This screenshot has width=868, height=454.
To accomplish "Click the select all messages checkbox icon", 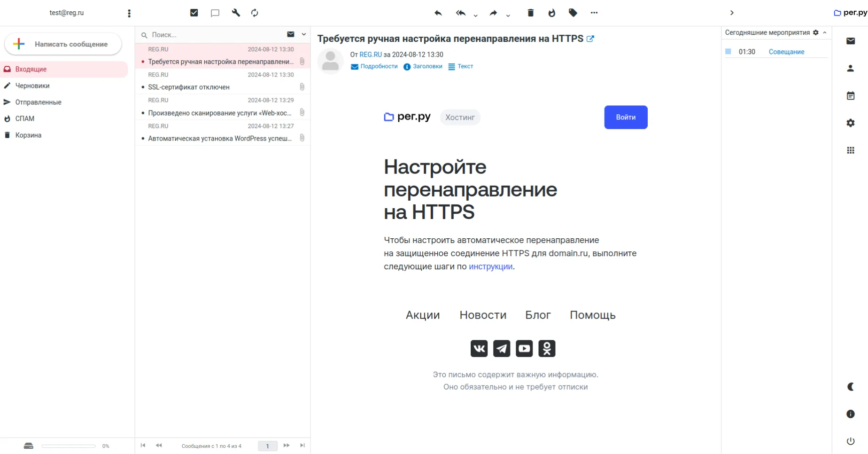I will pyautogui.click(x=194, y=13).
